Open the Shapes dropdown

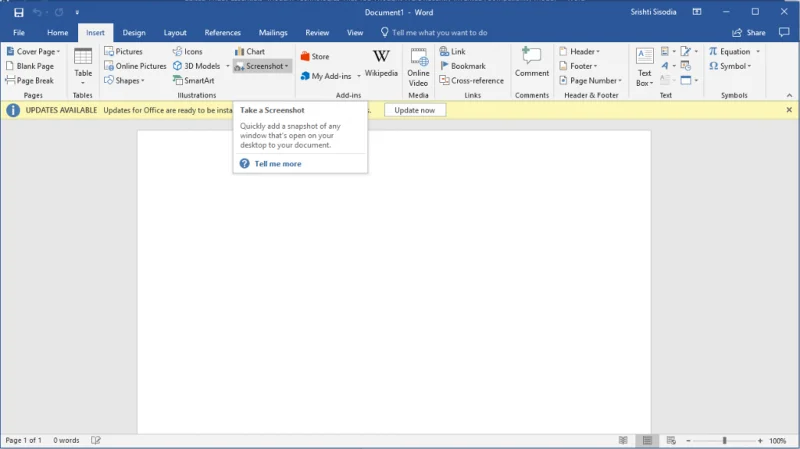tap(124, 81)
